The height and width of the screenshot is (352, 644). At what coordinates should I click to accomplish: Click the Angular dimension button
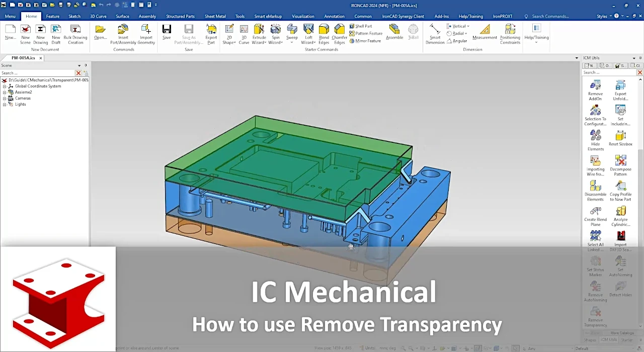coord(457,41)
